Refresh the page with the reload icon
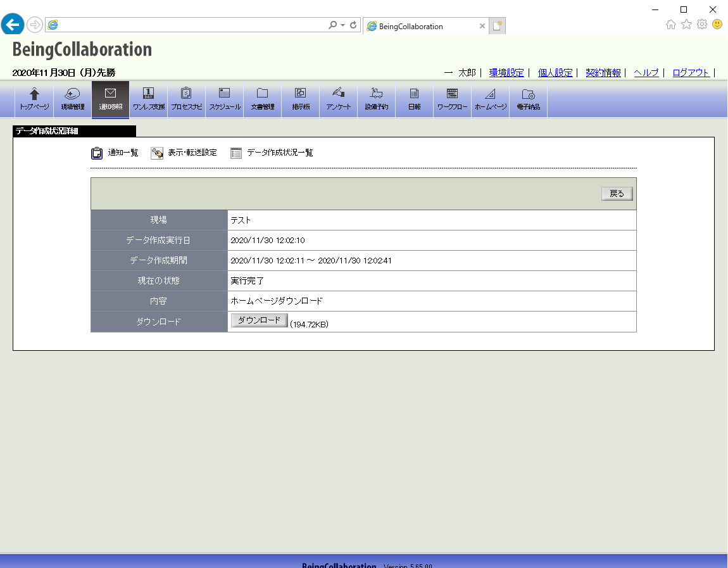728x568 pixels. pyautogui.click(x=353, y=25)
